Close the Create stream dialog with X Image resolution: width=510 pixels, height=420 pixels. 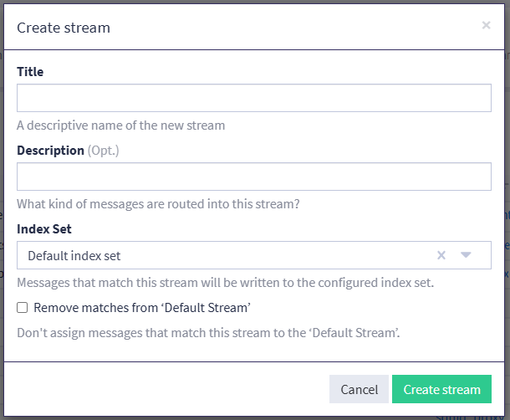tap(486, 25)
